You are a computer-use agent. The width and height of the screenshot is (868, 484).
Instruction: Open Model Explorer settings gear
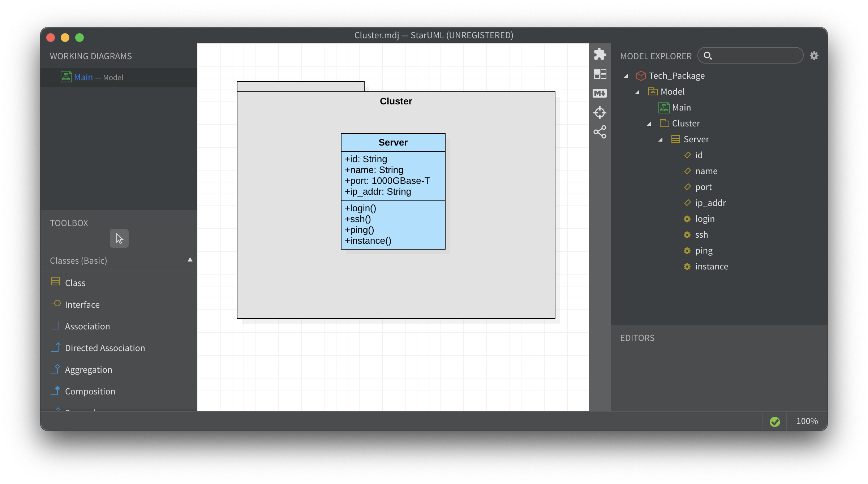pos(814,56)
